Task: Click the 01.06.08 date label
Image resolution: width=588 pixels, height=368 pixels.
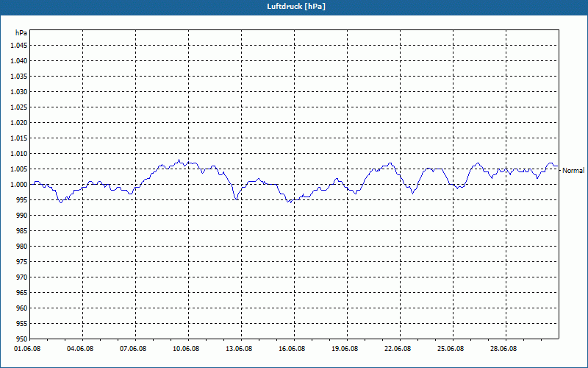Action: pyautogui.click(x=27, y=349)
